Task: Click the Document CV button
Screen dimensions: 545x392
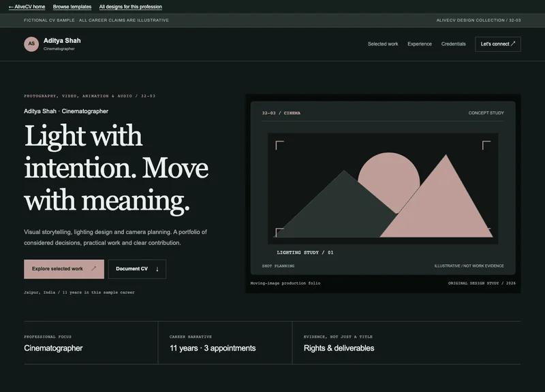Action: (137, 269)
